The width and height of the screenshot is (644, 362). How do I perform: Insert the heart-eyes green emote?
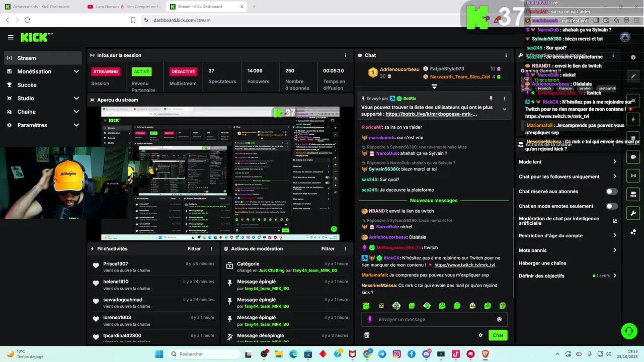coord(502,306)
